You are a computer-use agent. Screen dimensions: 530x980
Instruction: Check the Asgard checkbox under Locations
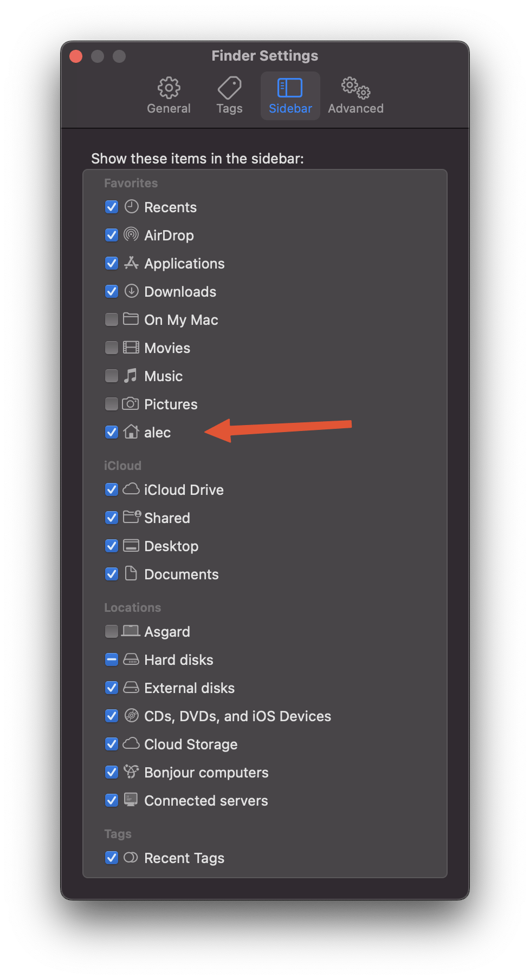click(x=111, y=631)
